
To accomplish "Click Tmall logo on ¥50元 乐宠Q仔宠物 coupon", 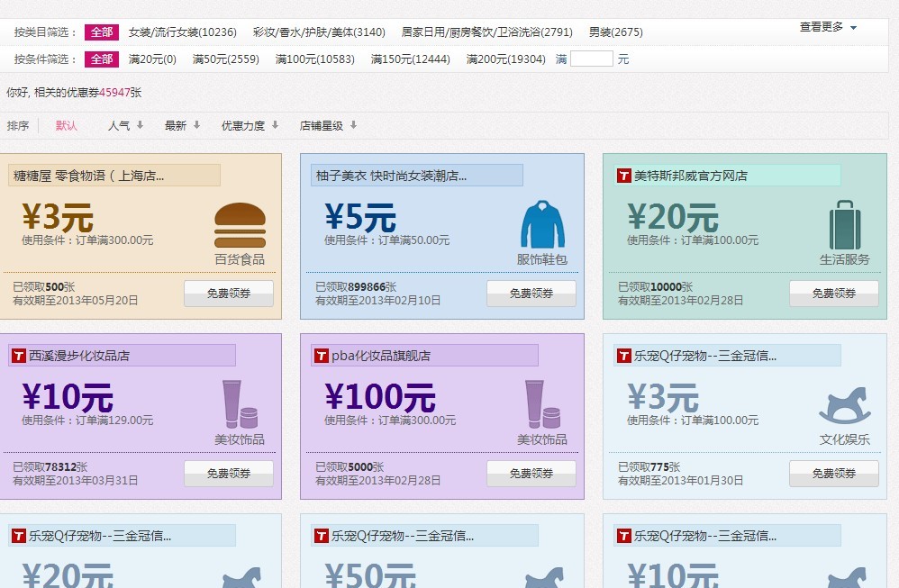I will click(321, 536).
